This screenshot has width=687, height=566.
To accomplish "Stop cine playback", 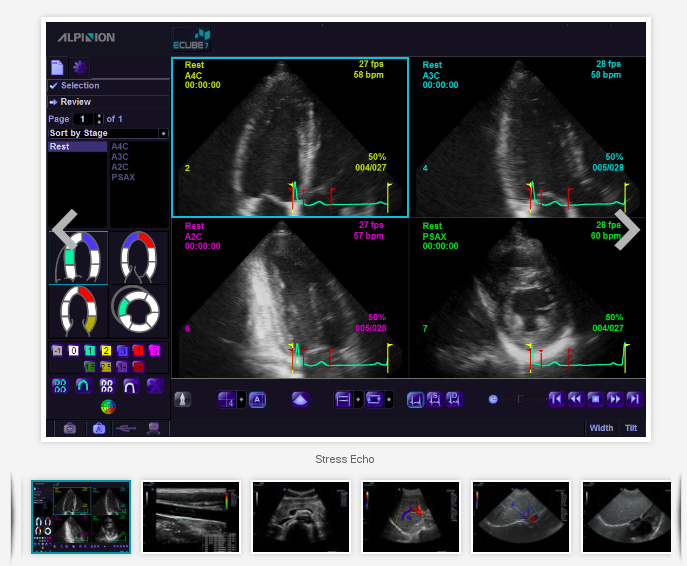I will coord(595,399).
